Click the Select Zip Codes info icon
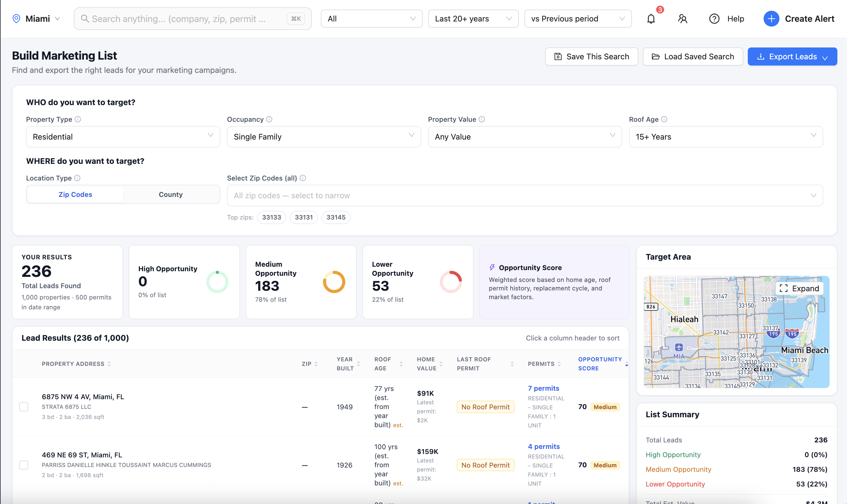847x504 pixels. [303, 178]
